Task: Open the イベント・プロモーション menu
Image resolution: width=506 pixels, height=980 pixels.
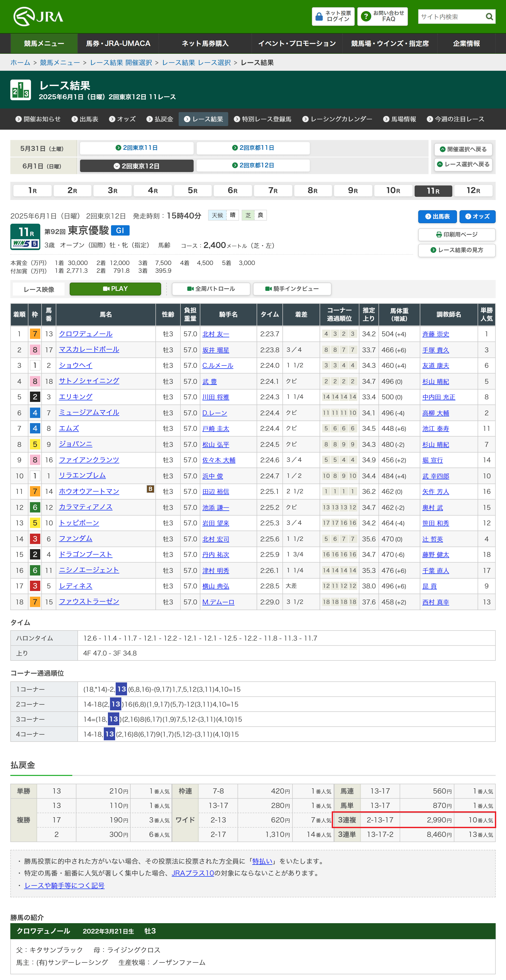Action: (297, 43)
